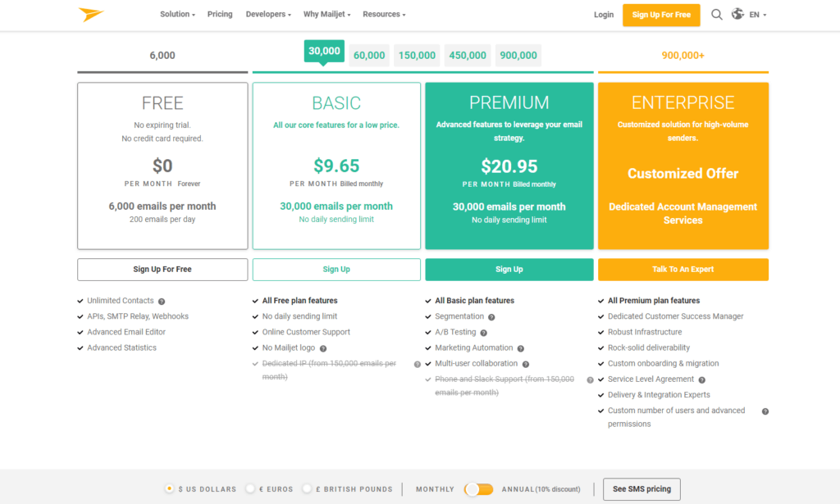Click the $20.95 Premium price
Image resolution: width=840 pixels, height=504 pixels.
pos(509,166)
